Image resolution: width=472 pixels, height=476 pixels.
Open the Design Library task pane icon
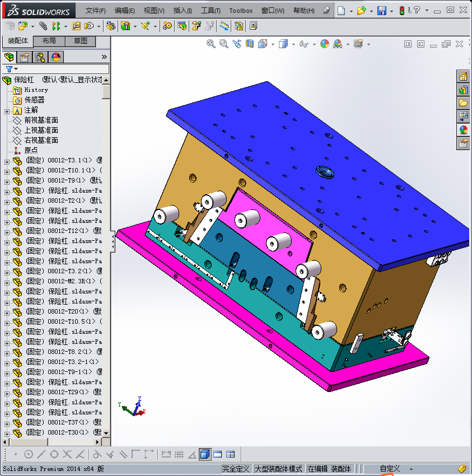point(463,90)
